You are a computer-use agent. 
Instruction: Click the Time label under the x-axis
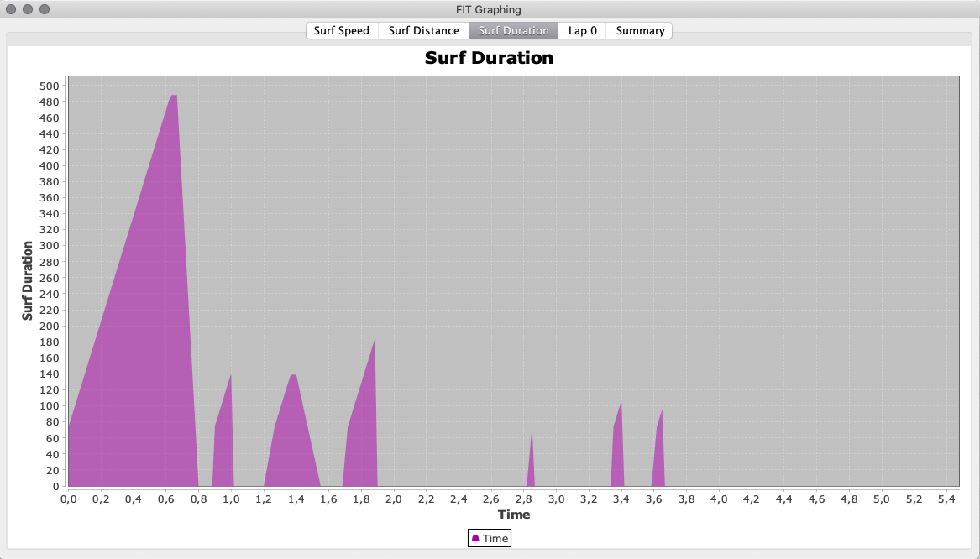(513, 515)
